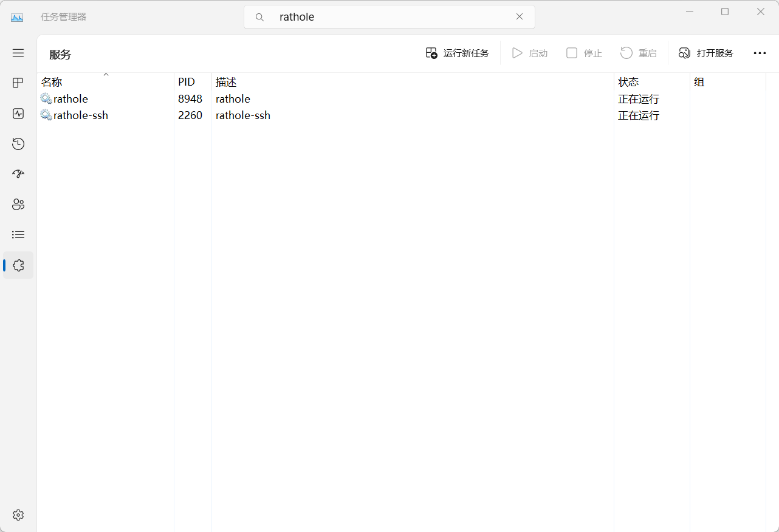This screenshot has width=779, height=532.
Task: Open the hamburger navigation menu
Action: pos(18,53)
